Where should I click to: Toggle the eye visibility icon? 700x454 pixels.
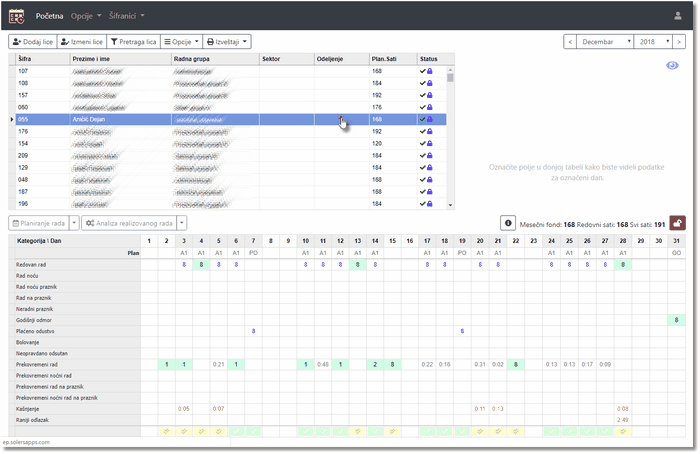tap(672, 66)
